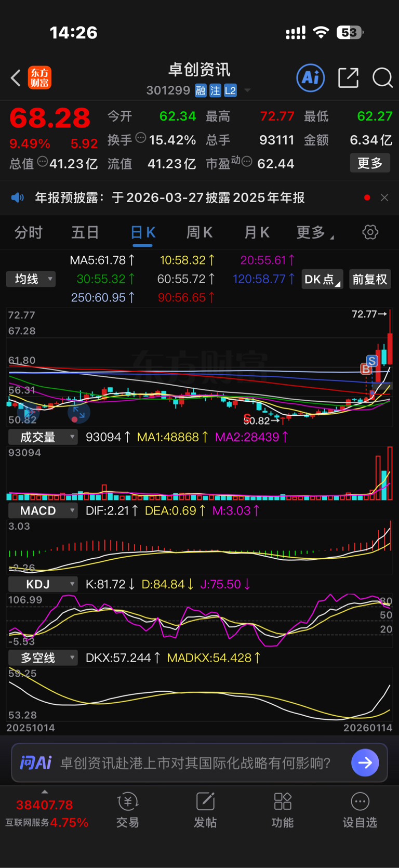399x868 pixels.
Task: Switch to 周K tab
Action: click(x=199, y=232)
